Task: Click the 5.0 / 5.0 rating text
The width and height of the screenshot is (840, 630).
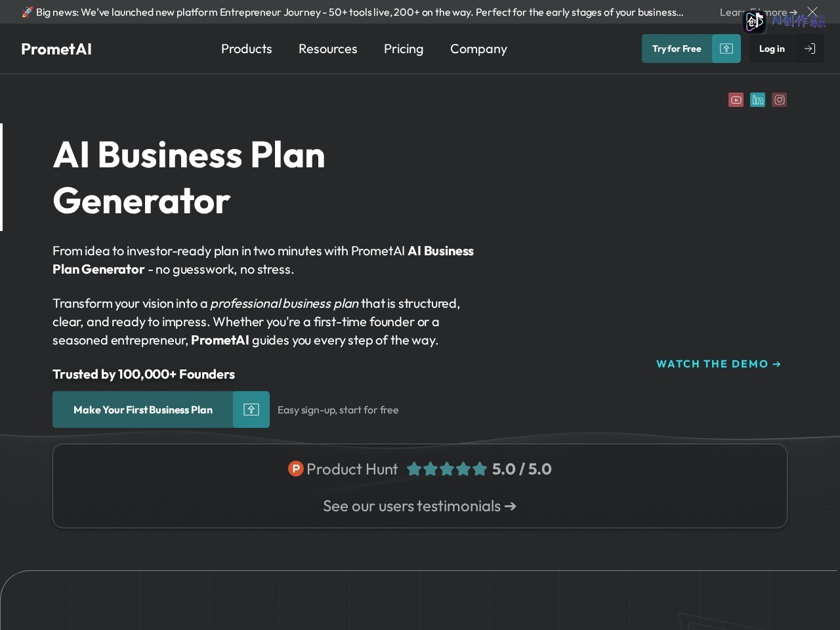Action: (x=522, y=469)
